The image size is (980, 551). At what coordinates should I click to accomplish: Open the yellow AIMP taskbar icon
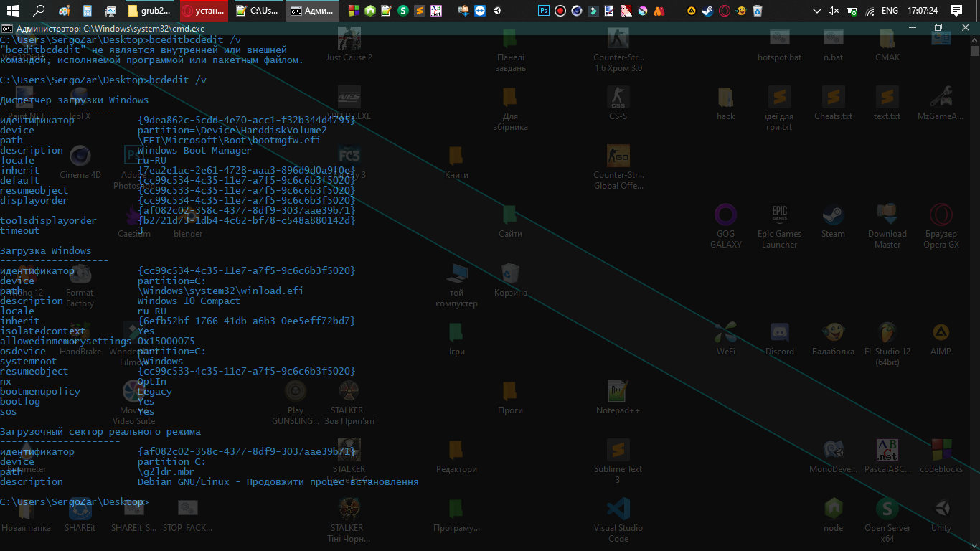point(691,11)
